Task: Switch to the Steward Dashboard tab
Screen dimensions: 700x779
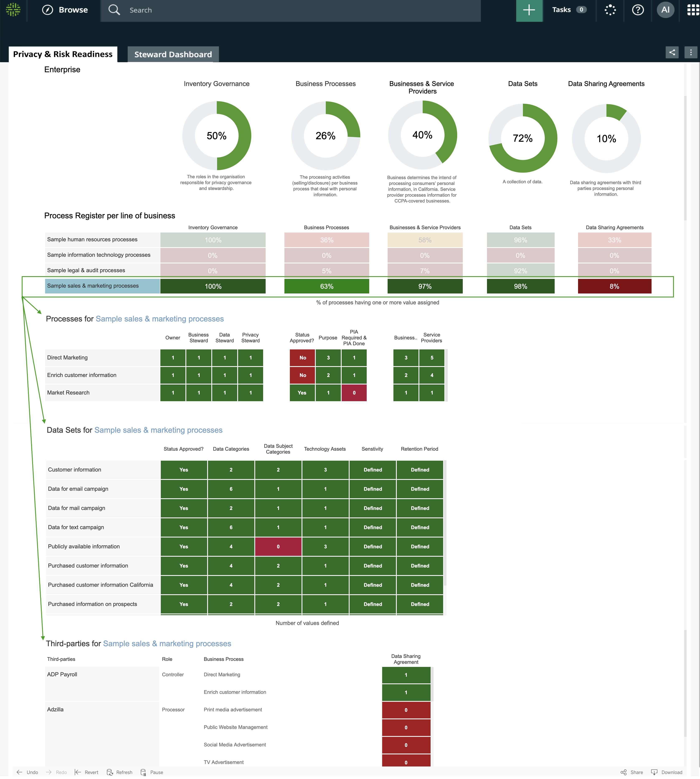Action: tap(173, 55)
